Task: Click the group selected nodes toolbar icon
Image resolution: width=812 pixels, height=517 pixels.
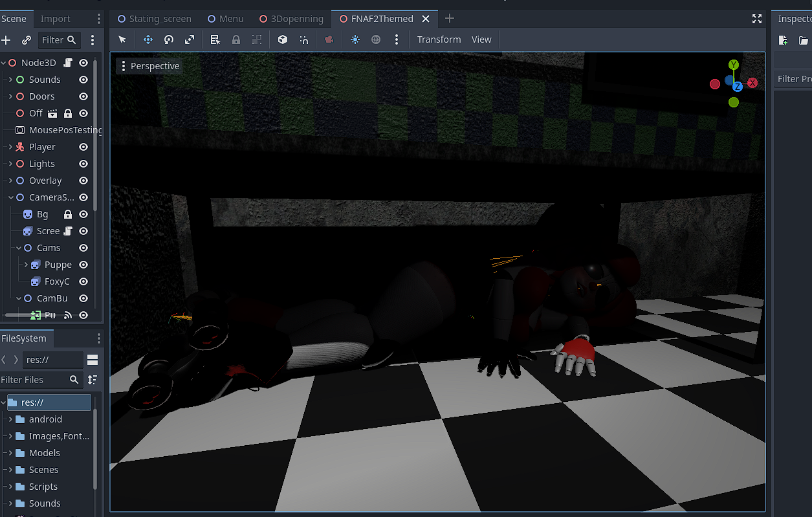Action: (x=257, y=39)
